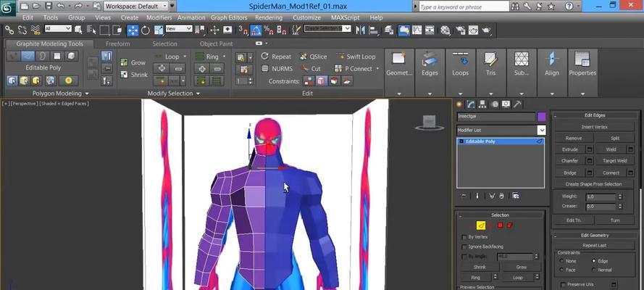Click the teapot Render icon
The image size is (644, 290).
[487, 30]
